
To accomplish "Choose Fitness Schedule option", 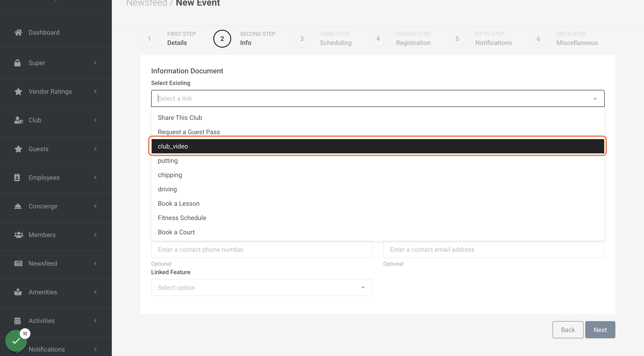I will point(378,218).
